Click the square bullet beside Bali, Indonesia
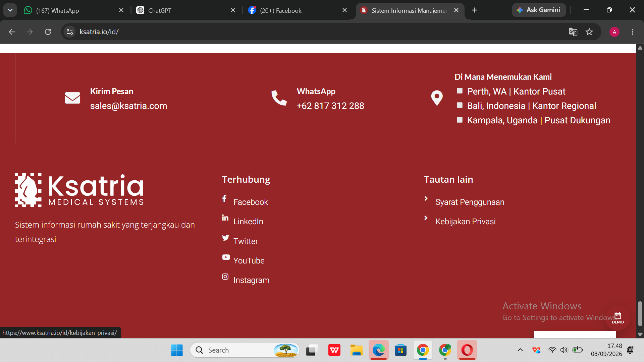Screen dimensions: 644x362 pos(460,105)
